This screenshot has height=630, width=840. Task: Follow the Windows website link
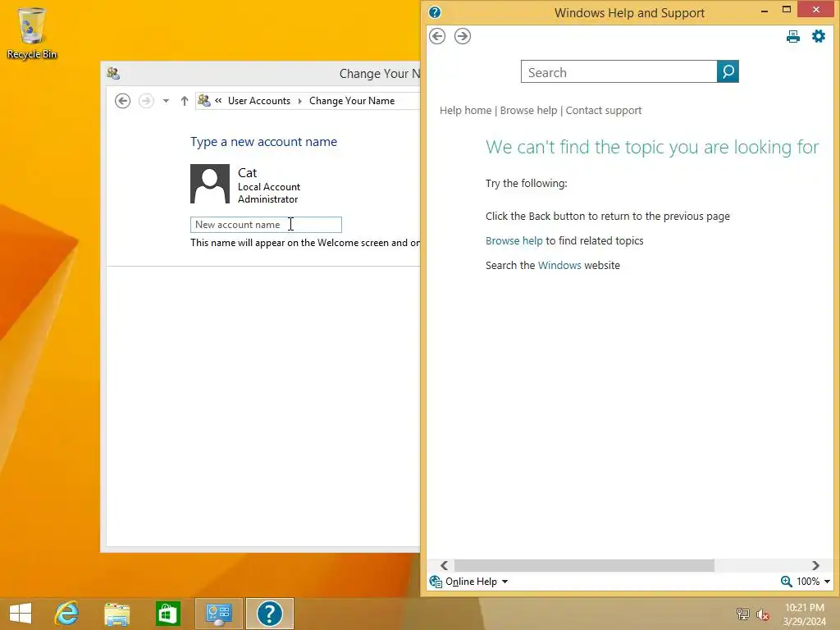[559, 266]
